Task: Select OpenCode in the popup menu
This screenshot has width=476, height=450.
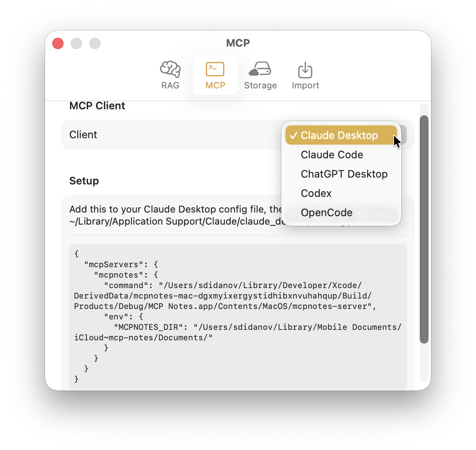Action: tap(341, 213)
